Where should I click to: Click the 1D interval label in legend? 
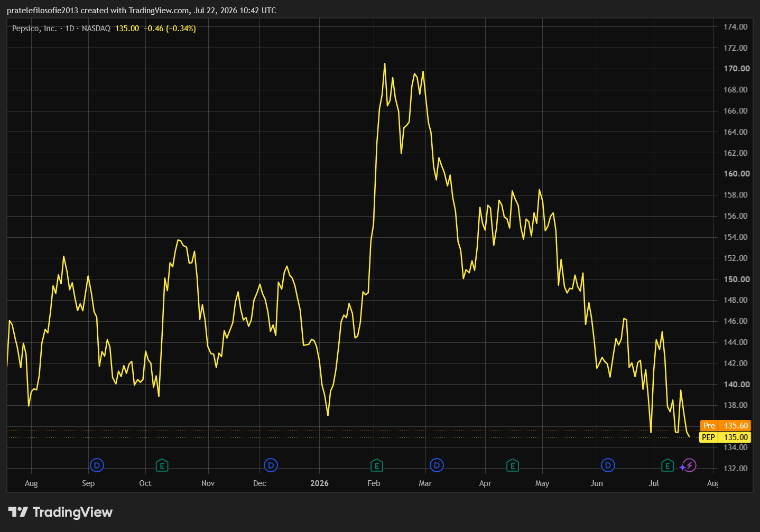pyautogui.click(x=70, y=29)
